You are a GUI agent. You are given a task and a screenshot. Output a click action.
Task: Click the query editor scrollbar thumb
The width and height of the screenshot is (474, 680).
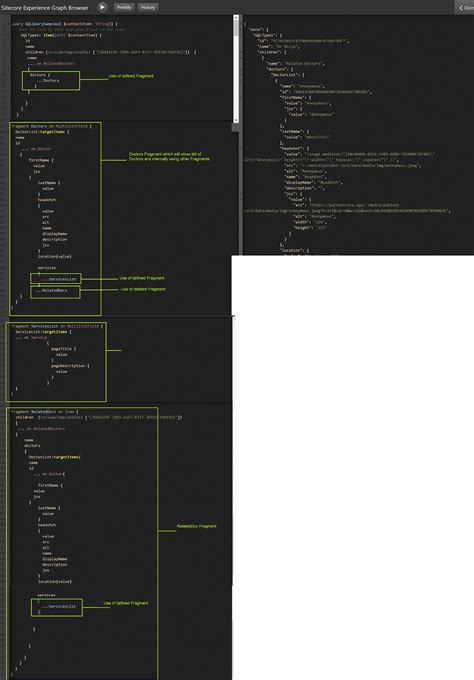[236, 28]
